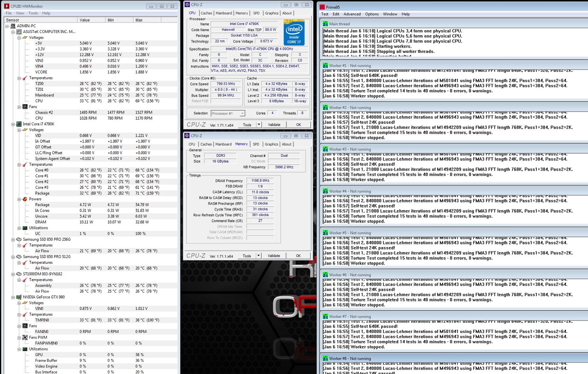Select the Core #0 temperature row
This screenshot has width=588, height=374.
click(91, 170)
